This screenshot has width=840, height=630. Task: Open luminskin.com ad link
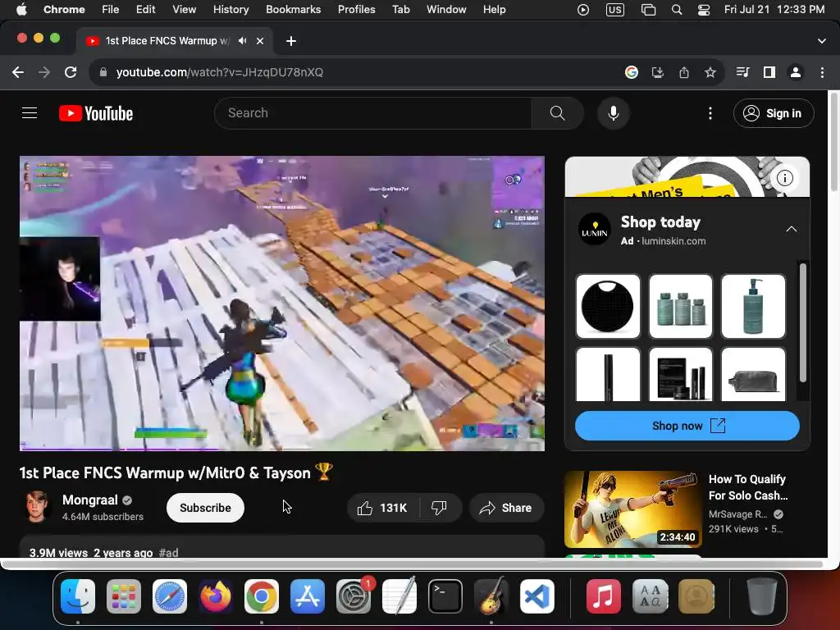pos(674,241)
